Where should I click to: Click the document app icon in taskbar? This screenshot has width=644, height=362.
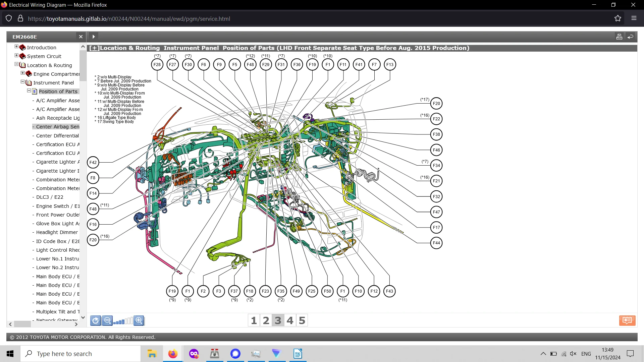298,354
